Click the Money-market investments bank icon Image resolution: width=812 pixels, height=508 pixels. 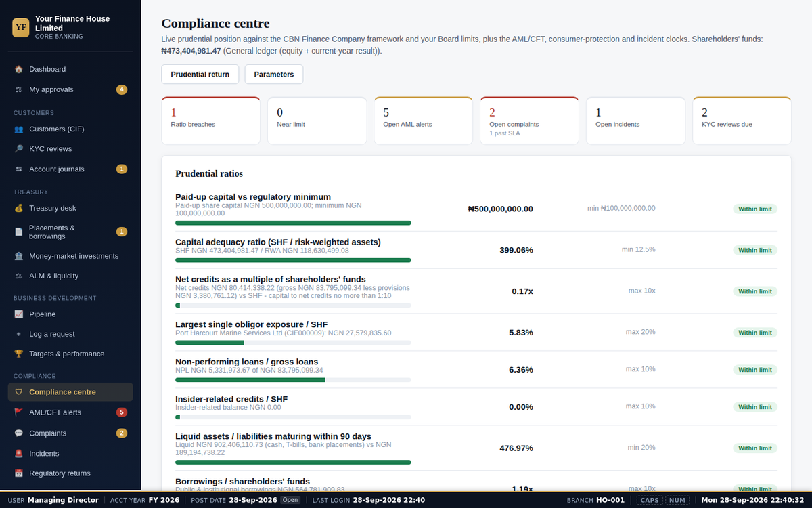point(19,256)
